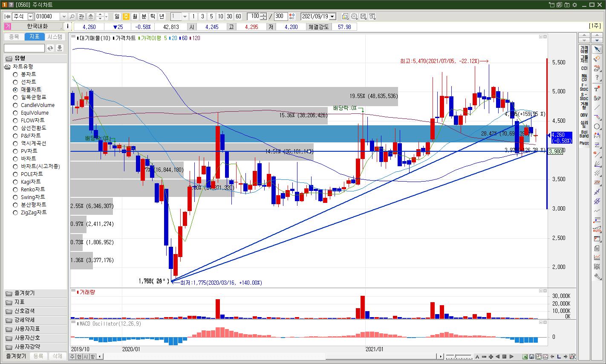606x364 pixels.
Task: Expand the 즐겨찾기 folder section
Action: pos(35,293)
